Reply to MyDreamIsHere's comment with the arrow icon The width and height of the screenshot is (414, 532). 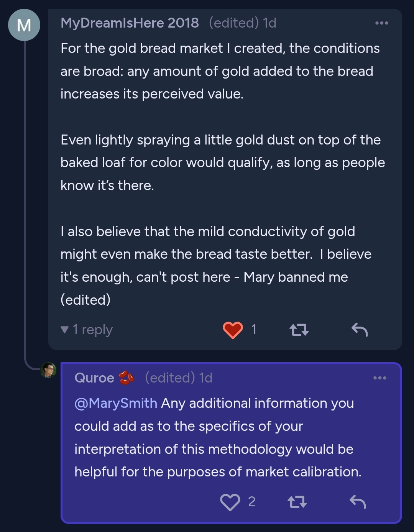click(359, 330)
